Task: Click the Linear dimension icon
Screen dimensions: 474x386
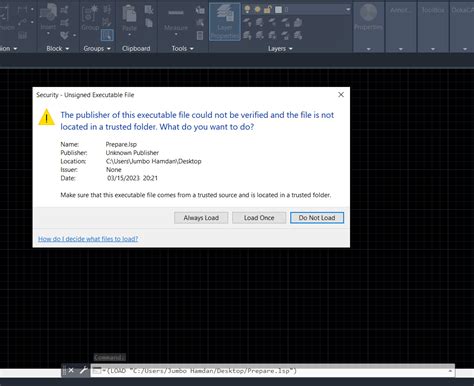Action: point(23,10)
